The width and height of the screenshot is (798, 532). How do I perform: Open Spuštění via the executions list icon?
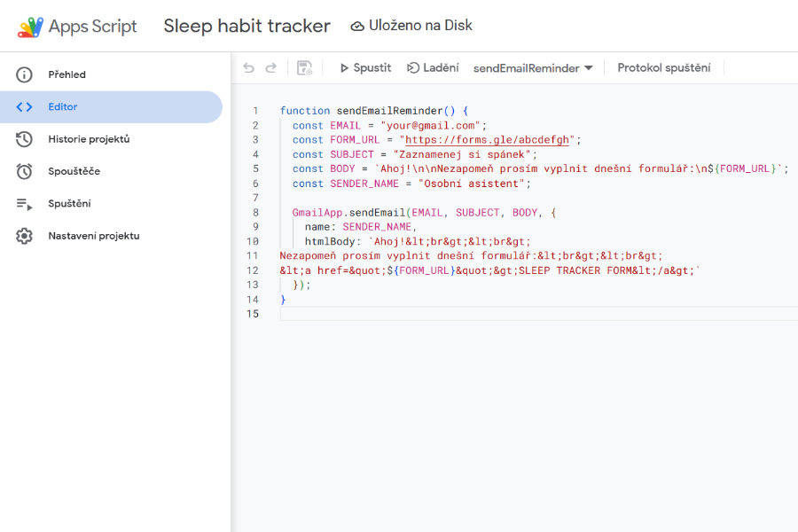22,203
